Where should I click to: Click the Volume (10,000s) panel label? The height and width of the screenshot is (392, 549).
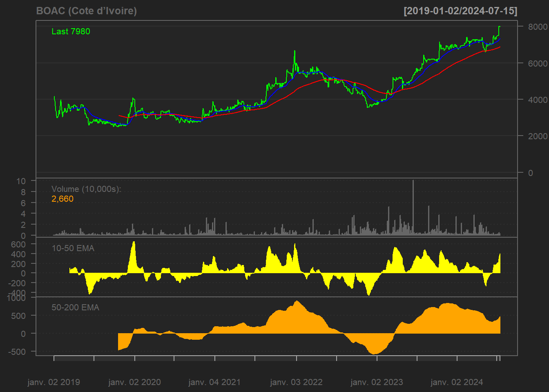click(86, 189)
